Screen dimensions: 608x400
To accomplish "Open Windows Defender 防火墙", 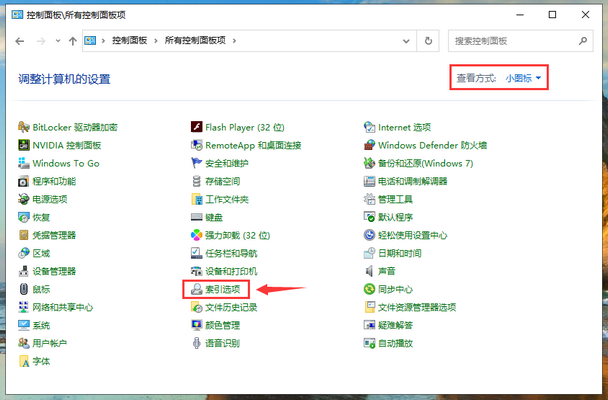I will tap(431, 145).
